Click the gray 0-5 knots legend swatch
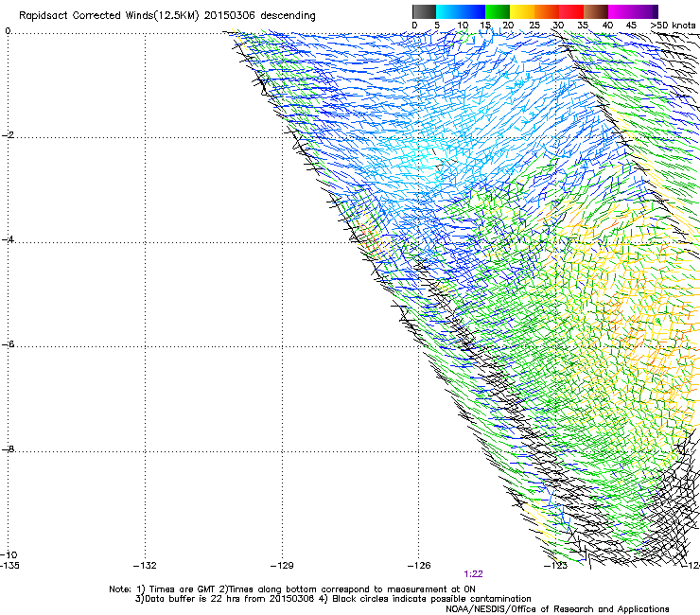This screenshot has width=700, height=615. coord(424,11)
